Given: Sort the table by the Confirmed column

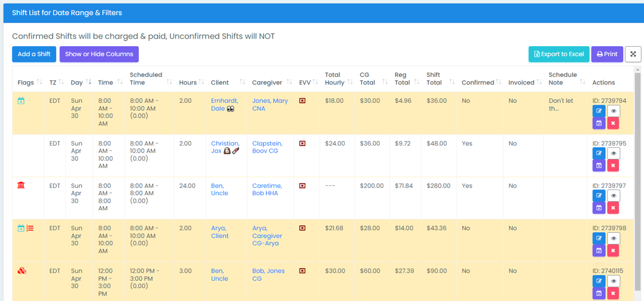Looking at the screenshot, I should pos(478,83).
